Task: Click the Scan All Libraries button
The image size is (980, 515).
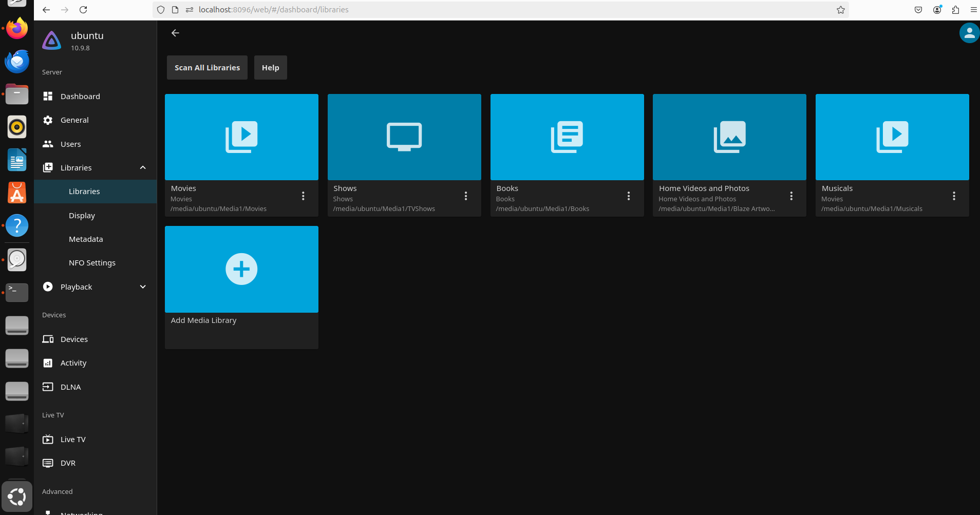Action: (207, 68)
